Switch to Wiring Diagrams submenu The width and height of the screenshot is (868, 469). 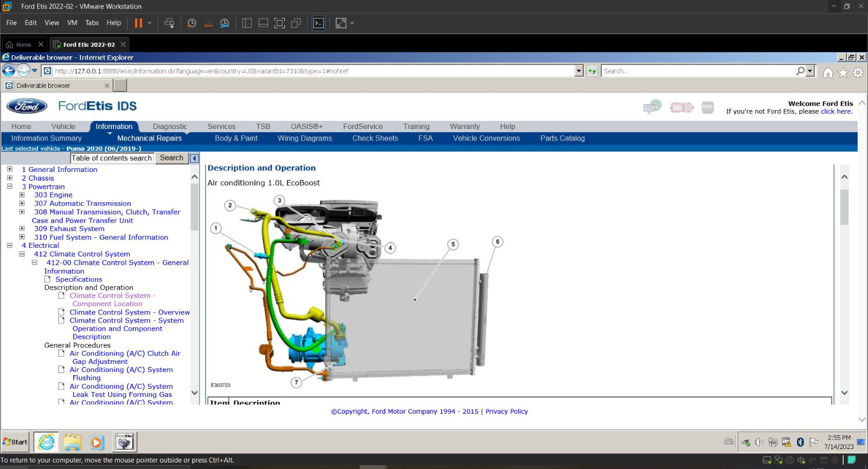[304, 138]
